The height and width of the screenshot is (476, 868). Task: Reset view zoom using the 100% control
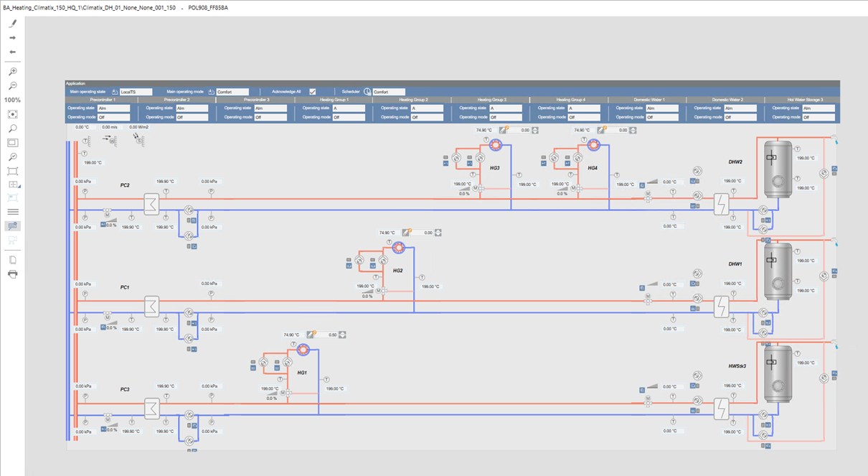point(11,100)
